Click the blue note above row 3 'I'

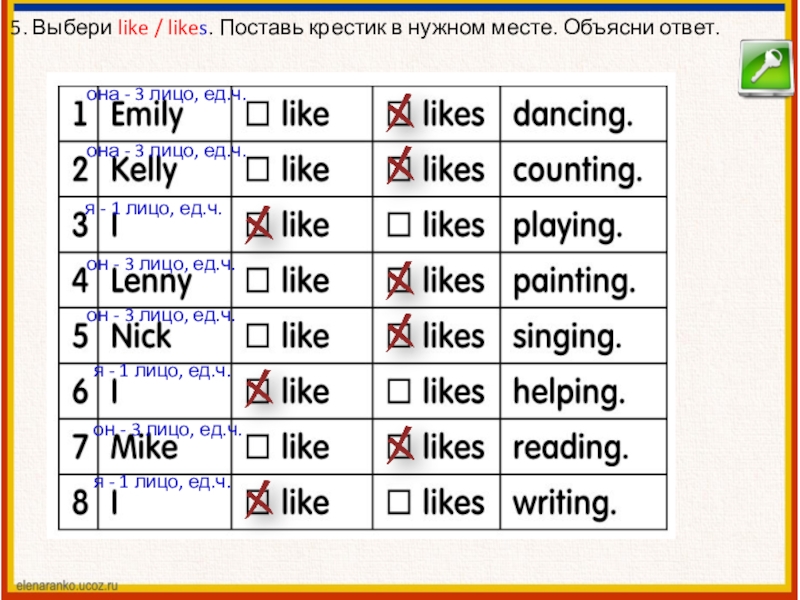pyautogui.click(x=154, y=209)
